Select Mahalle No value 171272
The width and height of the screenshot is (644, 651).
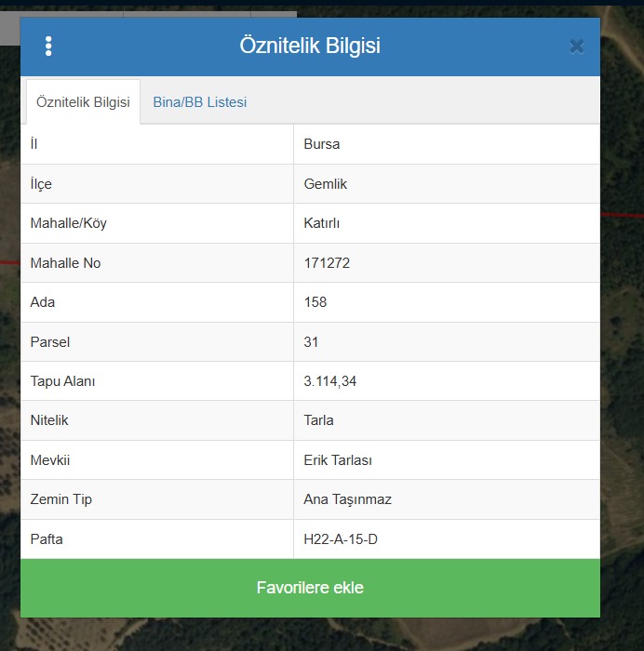[x=327, y=263]
